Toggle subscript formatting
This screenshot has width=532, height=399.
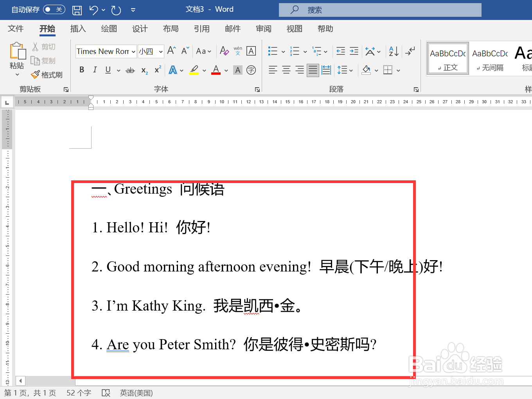point(144,70)
